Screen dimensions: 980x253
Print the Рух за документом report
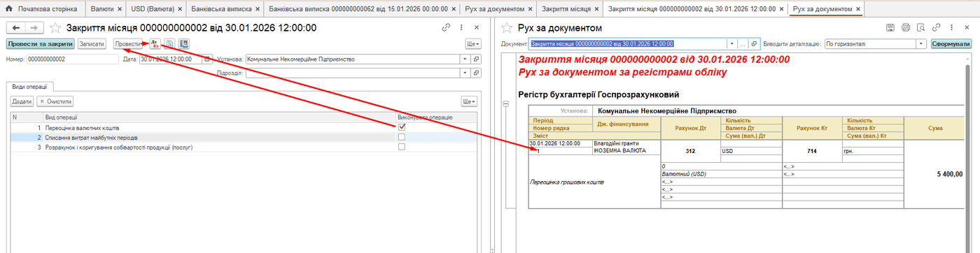coord(905,27)
